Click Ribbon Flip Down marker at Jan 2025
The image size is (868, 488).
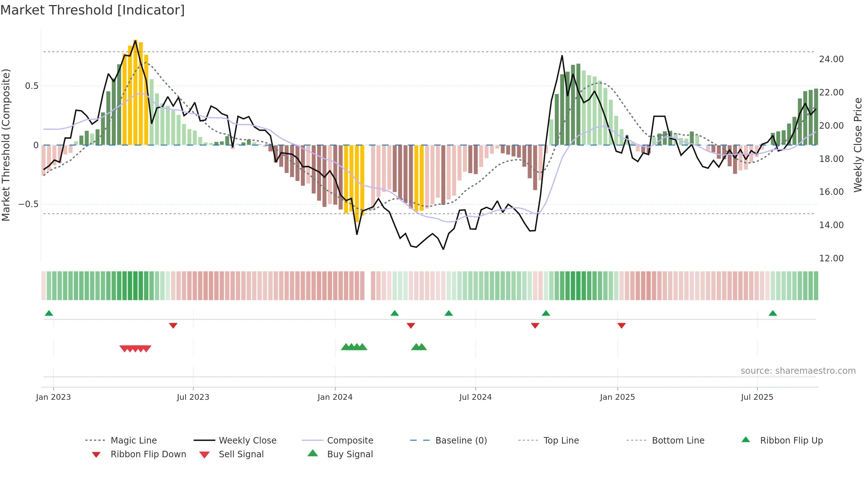pyautogui.click(x=622, y=326)
